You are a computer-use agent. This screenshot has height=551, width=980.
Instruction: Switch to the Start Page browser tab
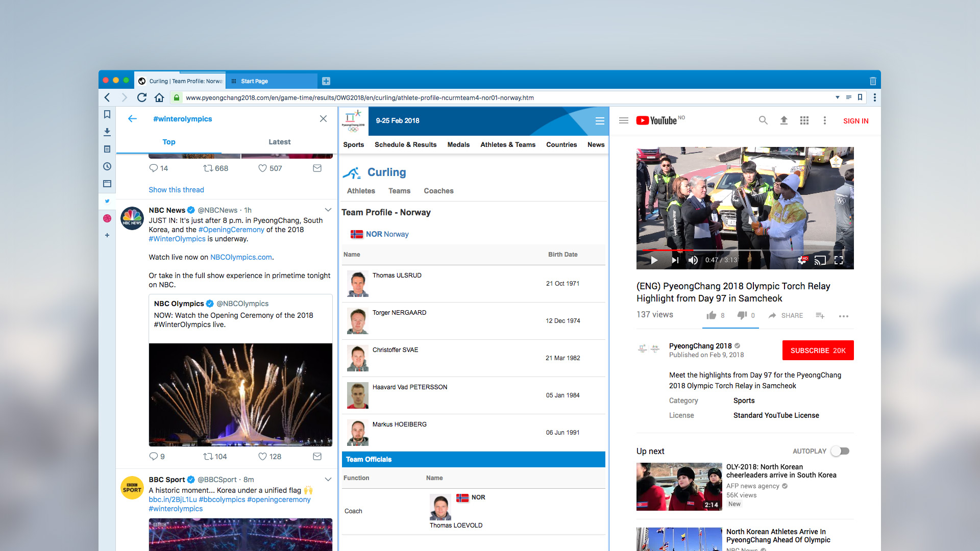(272, 81)
